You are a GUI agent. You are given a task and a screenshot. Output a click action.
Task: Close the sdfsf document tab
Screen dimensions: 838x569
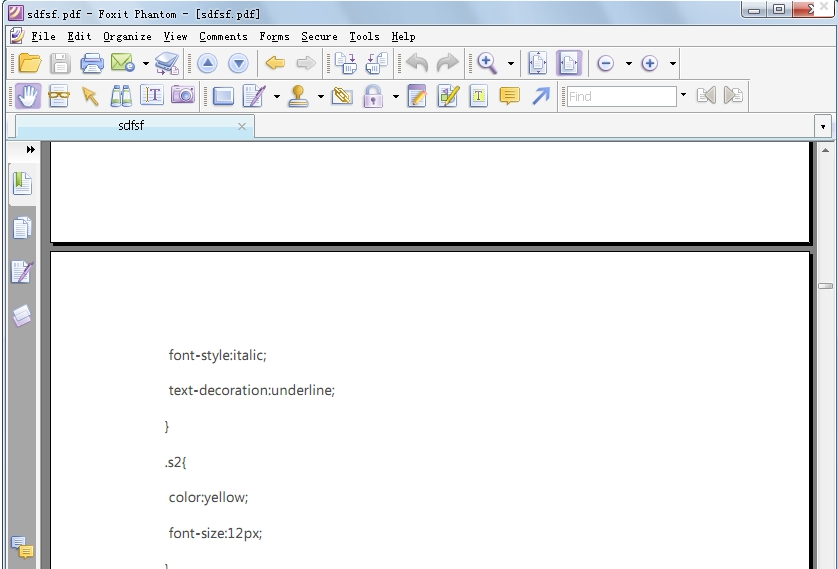click(242, 126)
